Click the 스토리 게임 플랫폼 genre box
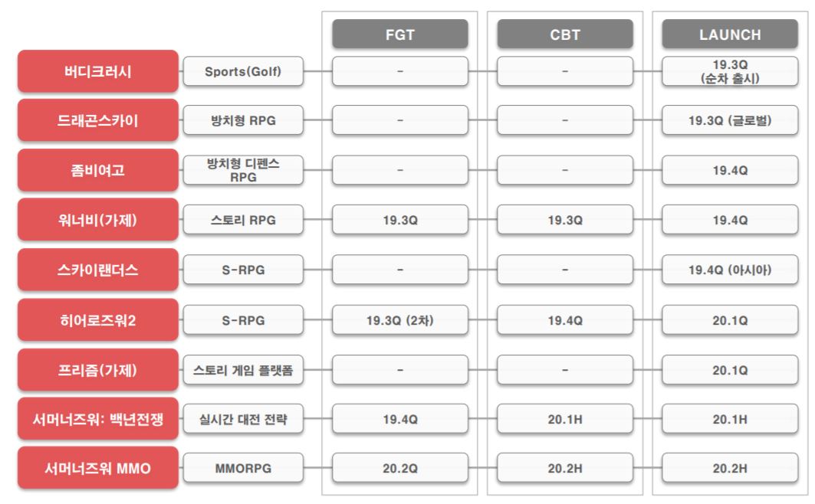Screen dimensions: 815x504 [x=243, y=369]
